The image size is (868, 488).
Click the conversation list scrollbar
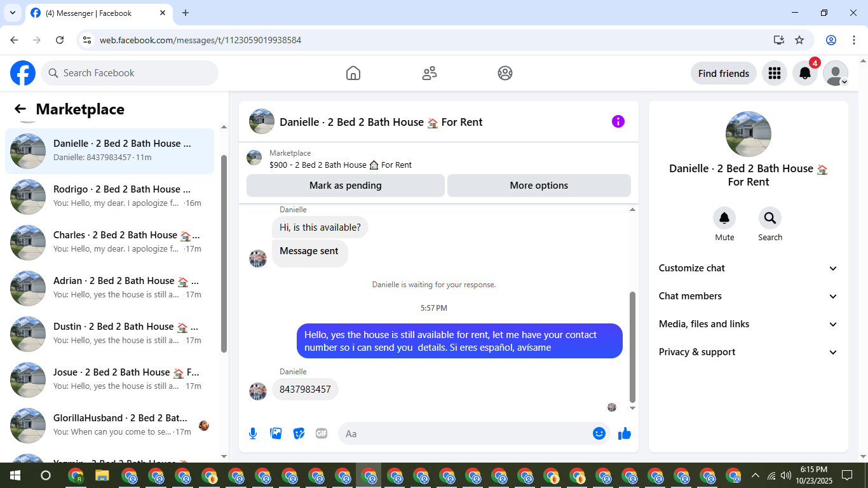(x=224, y=254)
